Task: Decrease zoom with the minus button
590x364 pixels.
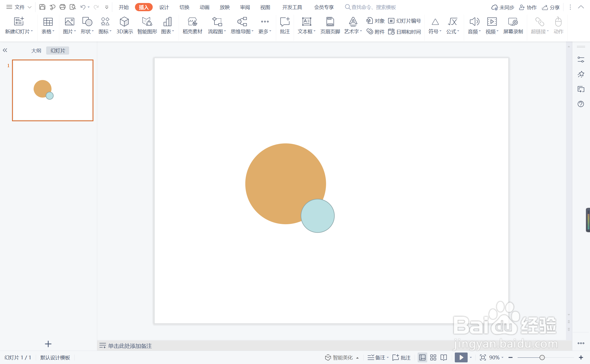Action: pyautogui.click(x=511, y=357)
